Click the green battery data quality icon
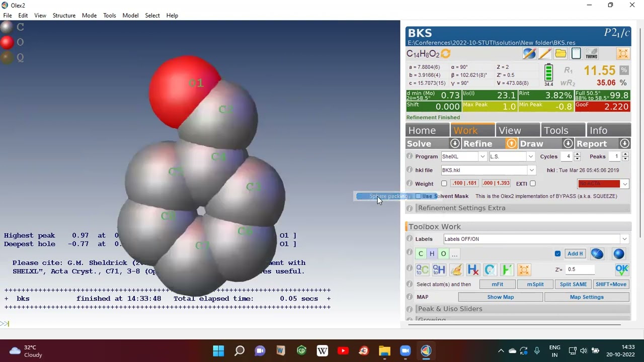 [548, 73]
